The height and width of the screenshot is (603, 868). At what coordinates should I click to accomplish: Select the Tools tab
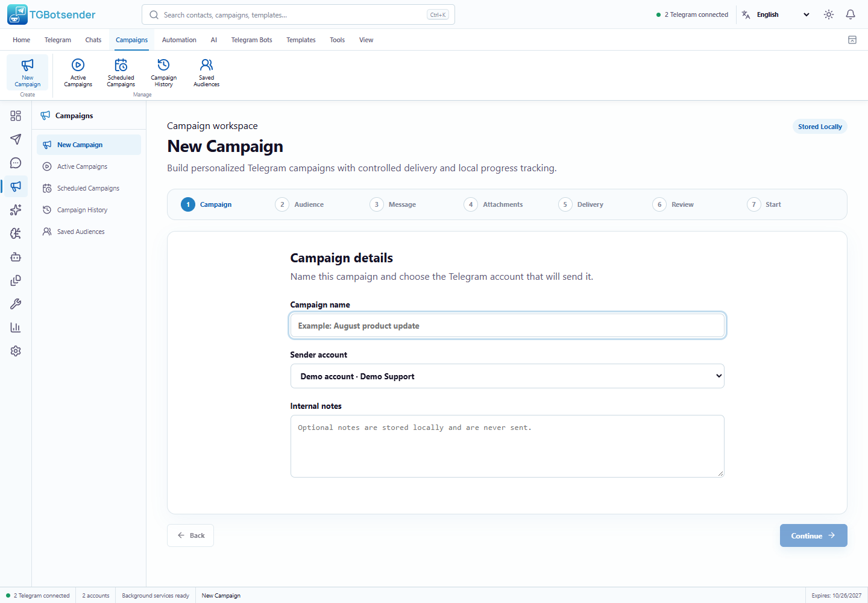click(338, 40)
